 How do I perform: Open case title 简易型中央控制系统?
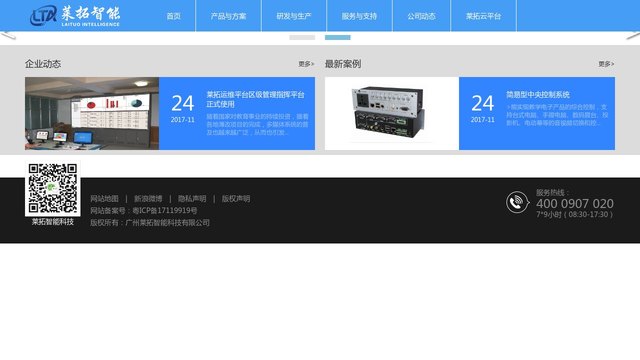[x=538, y=95]
